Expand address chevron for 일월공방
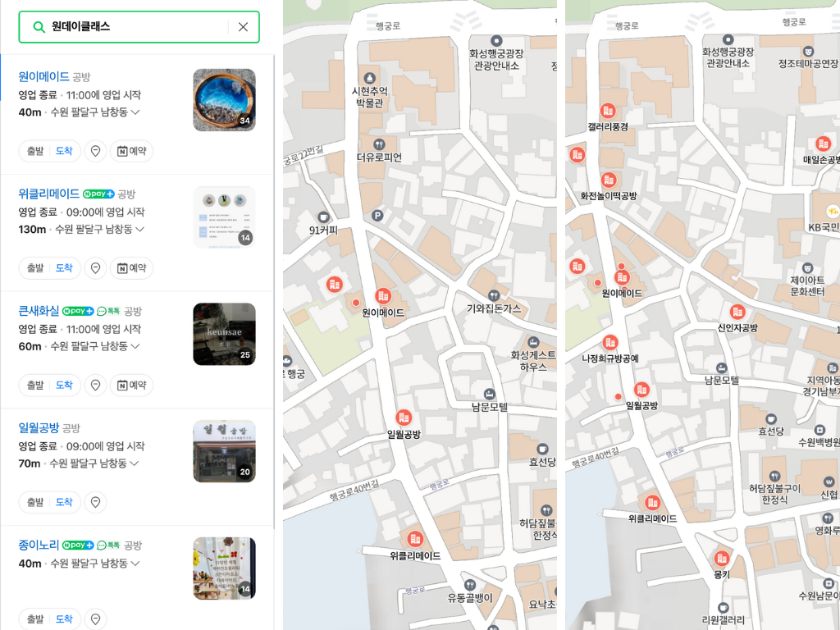This screenshot has width=840, height=630. (x=134, y=463)
